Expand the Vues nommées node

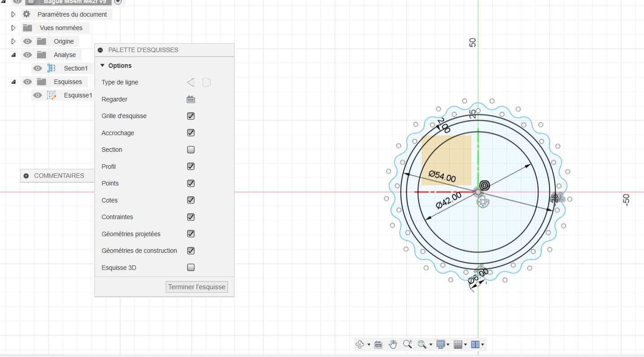pyautogui.click(x=13, y=28)
